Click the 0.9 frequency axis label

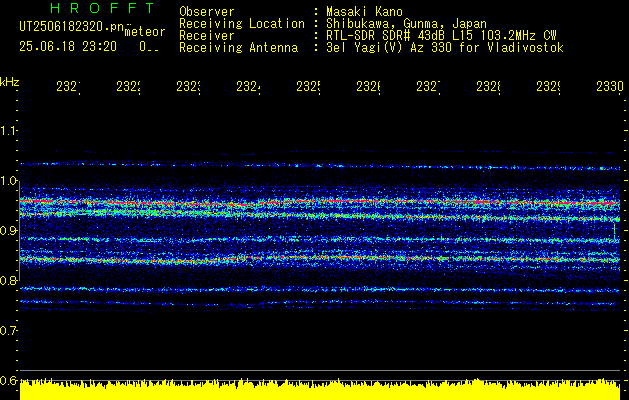(x=8, y=231)
